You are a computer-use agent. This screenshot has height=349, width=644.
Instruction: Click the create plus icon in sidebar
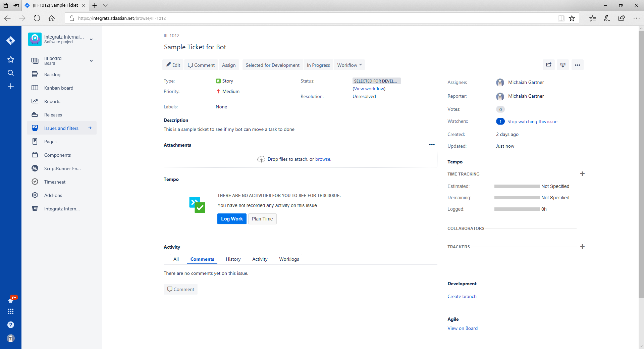[11, 86]
